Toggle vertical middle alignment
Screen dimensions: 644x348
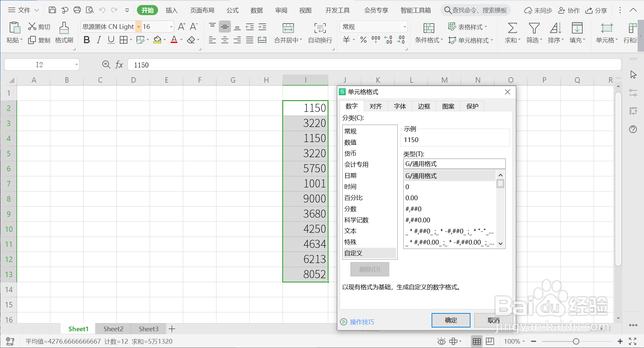pyautogui.click(x=225, y=27)
